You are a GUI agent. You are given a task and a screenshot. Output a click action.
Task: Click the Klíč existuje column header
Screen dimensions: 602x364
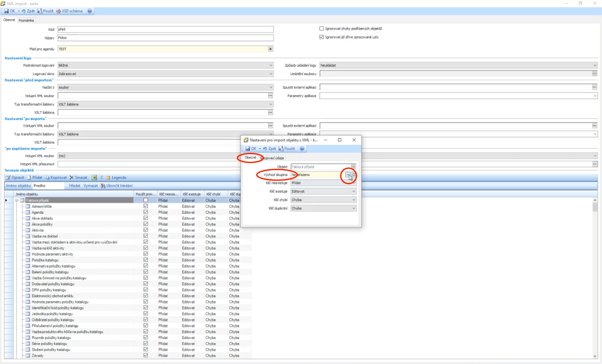click(x=192, y=194)
